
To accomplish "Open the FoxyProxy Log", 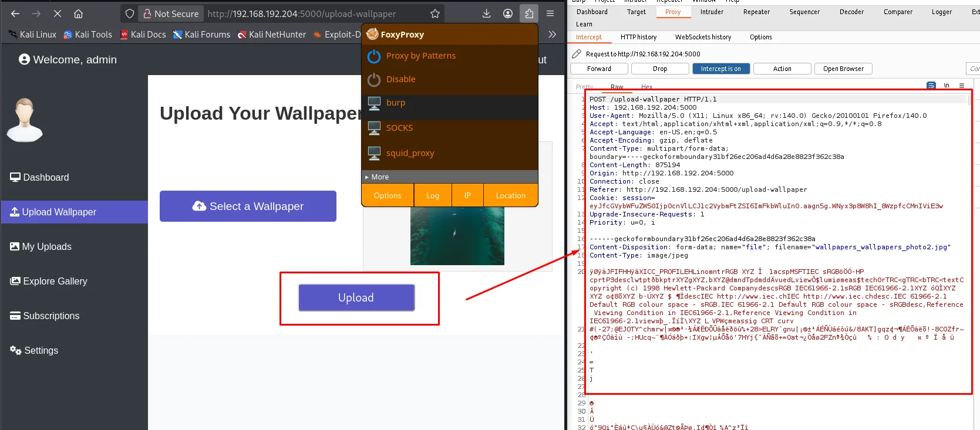I will [x=433, y=195].
